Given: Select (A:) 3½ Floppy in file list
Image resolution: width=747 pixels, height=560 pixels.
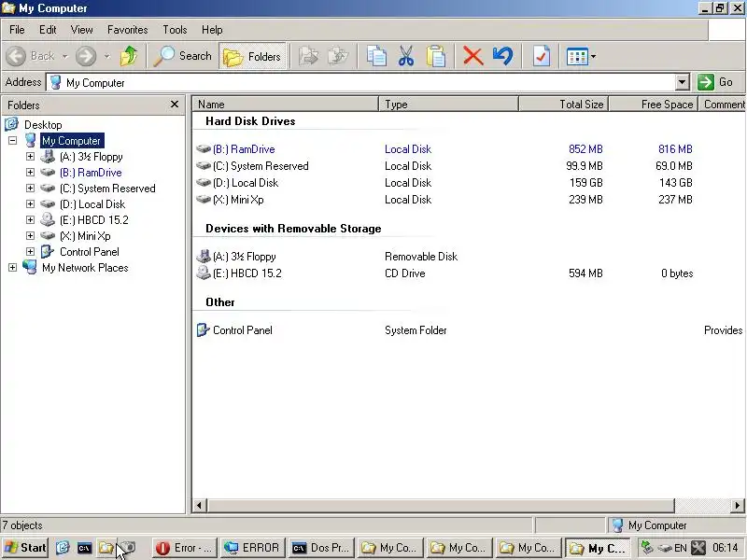Looking at the screenshot, I should 244,257.
